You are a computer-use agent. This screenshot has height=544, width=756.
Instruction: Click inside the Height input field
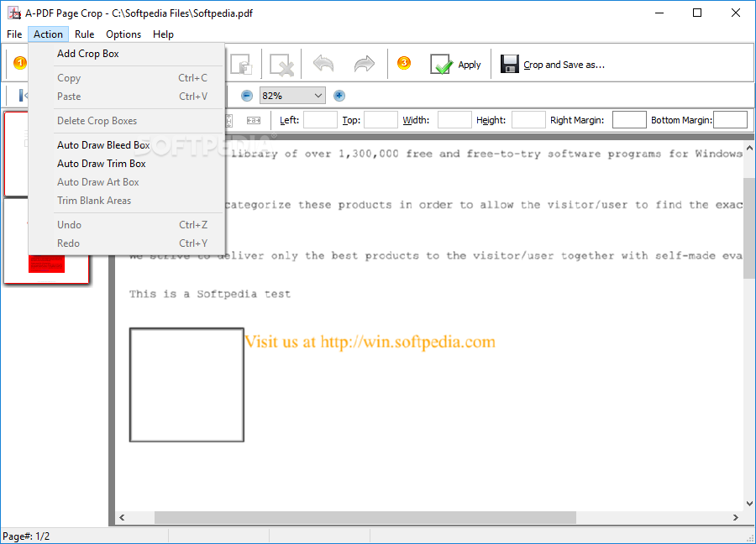(x=528, y=119)
